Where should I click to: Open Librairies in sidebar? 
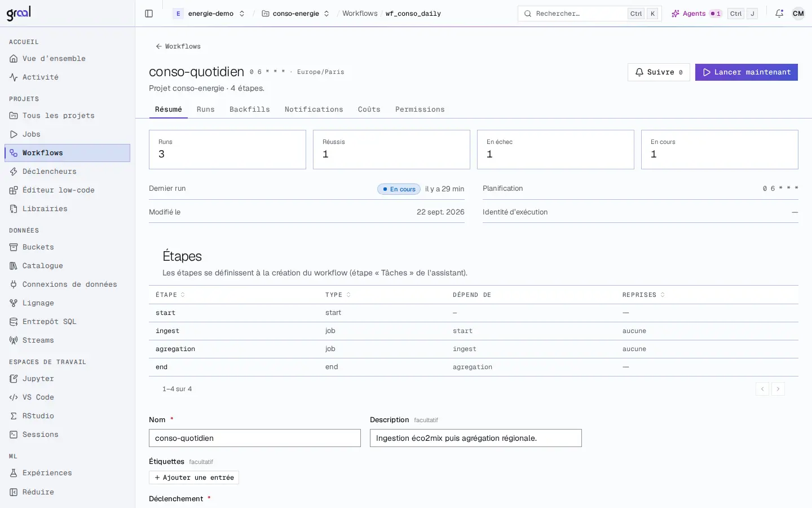[67, 209]
